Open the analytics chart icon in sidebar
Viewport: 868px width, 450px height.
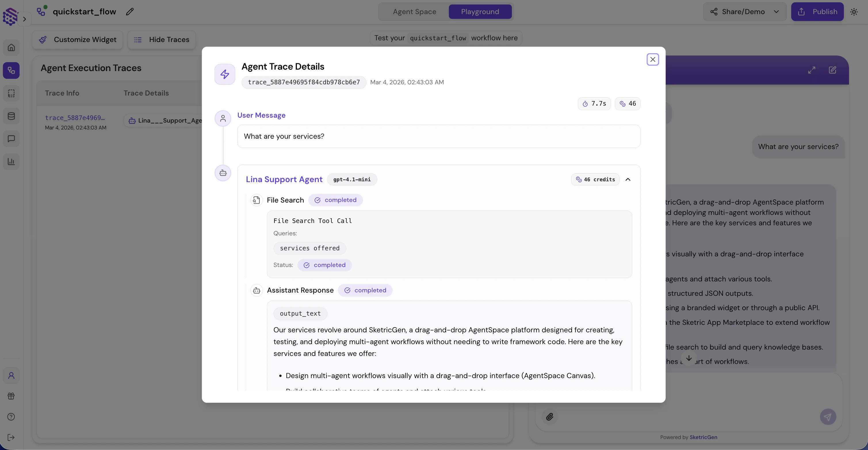(11, 161)
